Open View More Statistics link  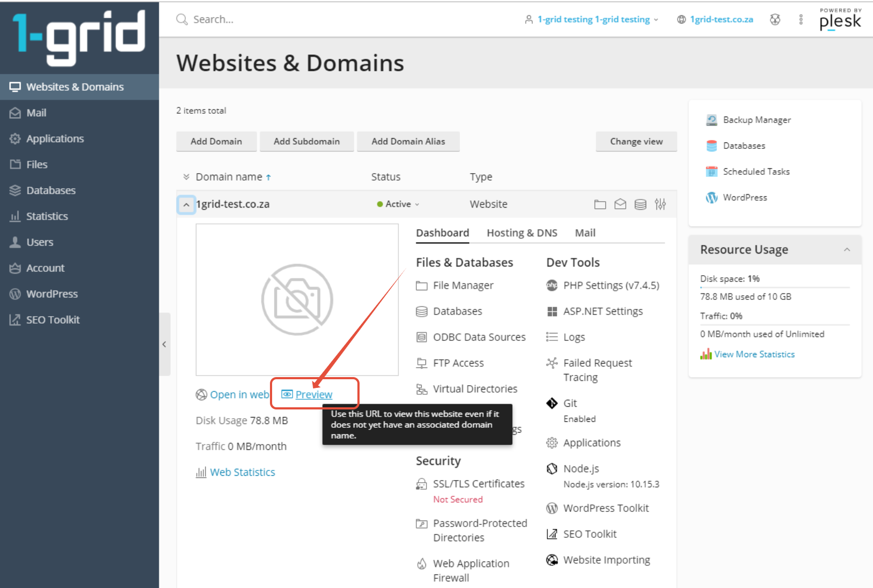754,354
